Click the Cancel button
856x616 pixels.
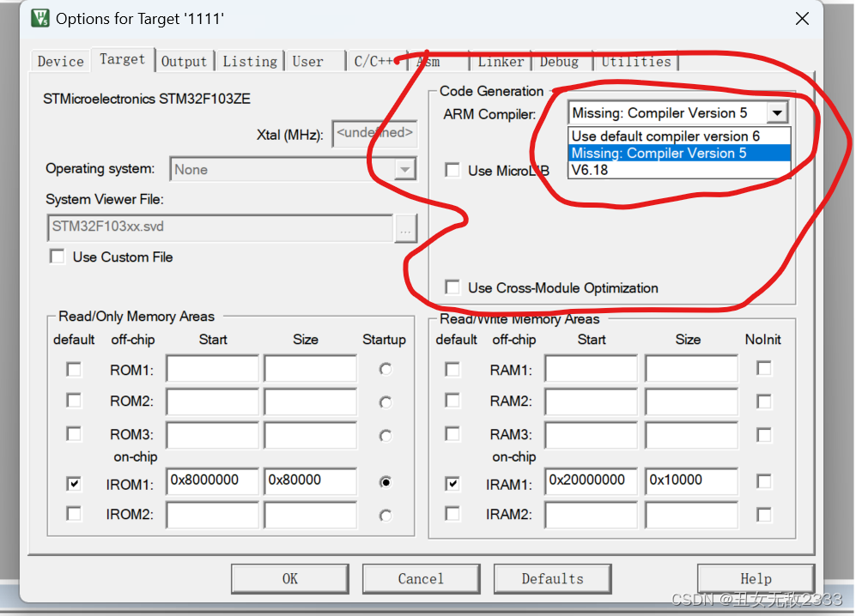(x=421, y=578)
